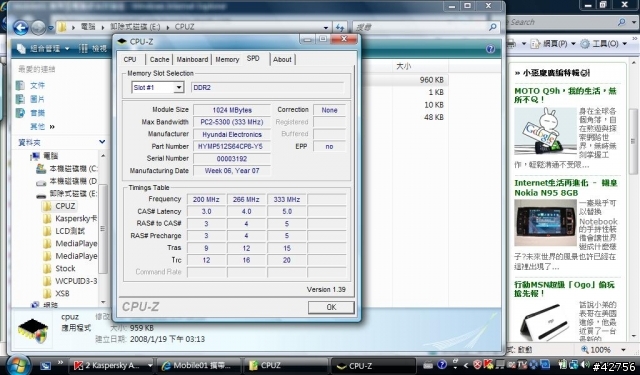Switch to the CPU tab in CPU-Z

click(x=130, y=60)
